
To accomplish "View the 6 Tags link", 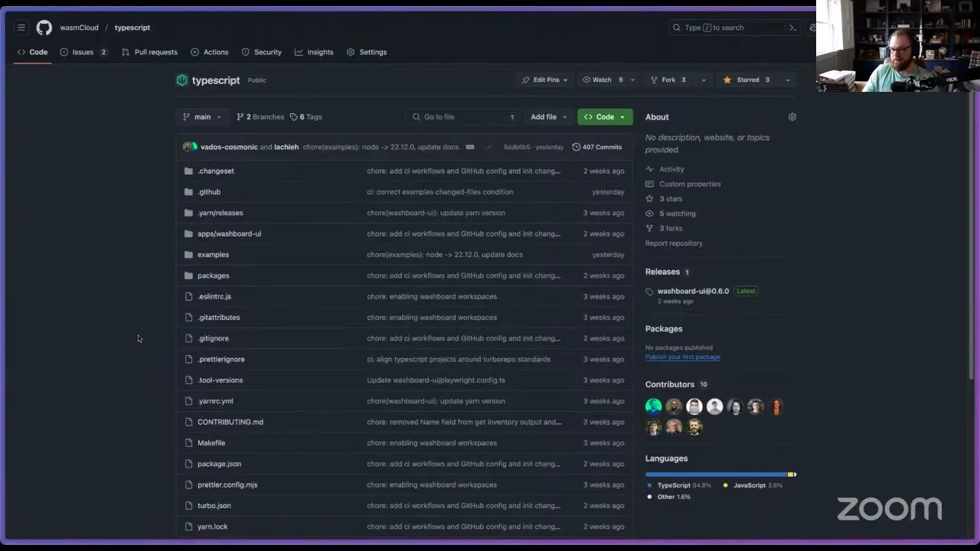I will point(306,117).
